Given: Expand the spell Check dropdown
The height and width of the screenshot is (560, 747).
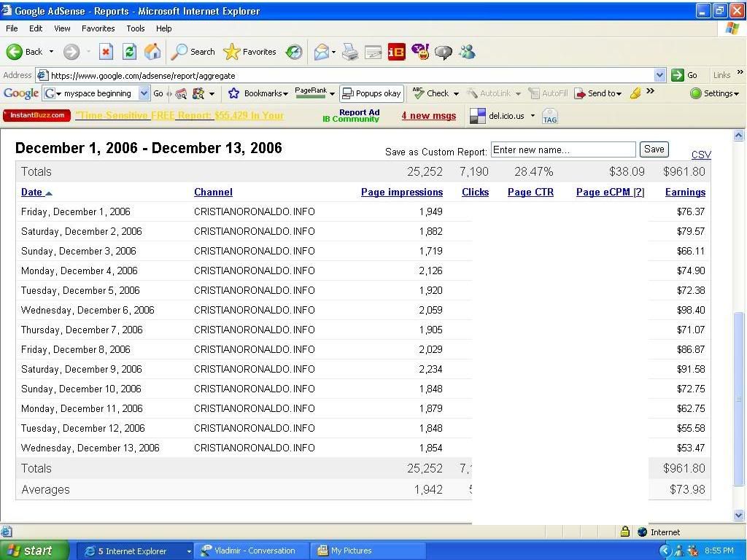Looking at the screenshot, I should coord(456,94).
